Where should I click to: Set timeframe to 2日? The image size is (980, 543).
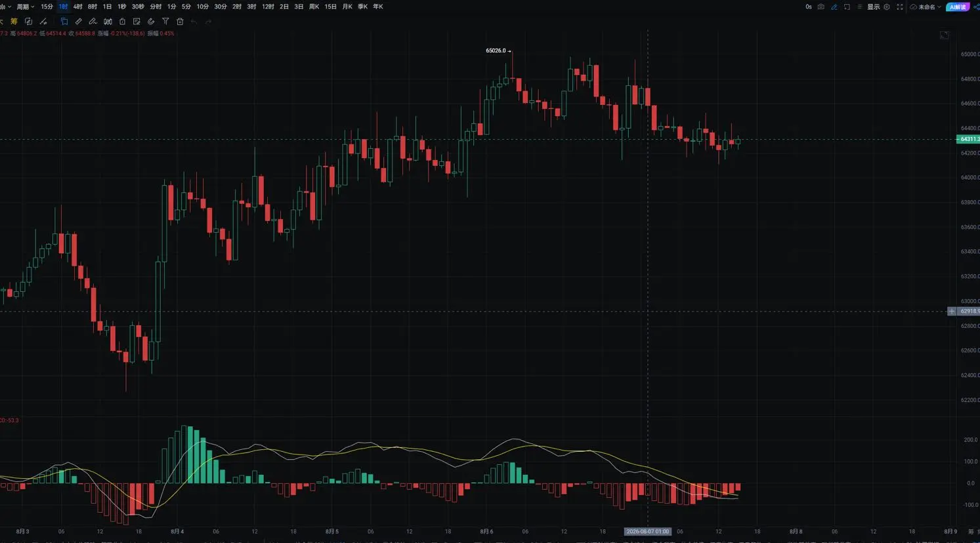click(x=284, y=7)
